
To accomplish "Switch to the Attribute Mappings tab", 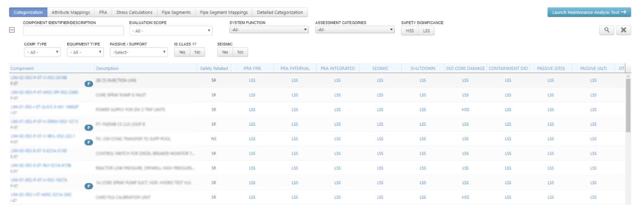I will tap(71, 12).
